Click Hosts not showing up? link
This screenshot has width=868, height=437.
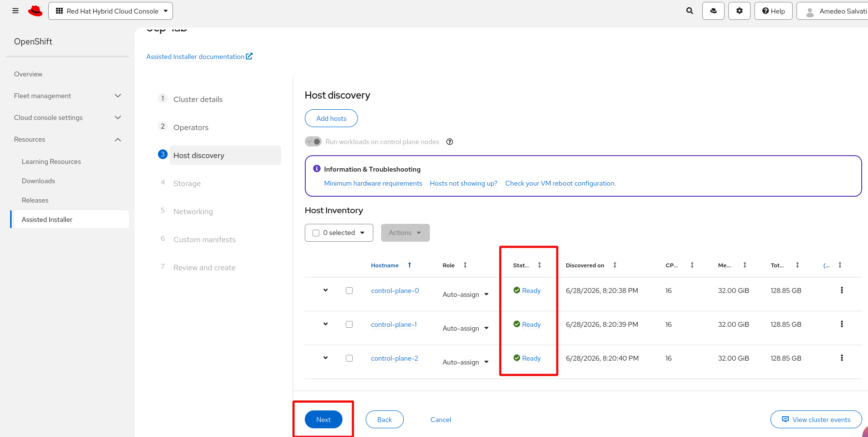[x=464, y=183]
